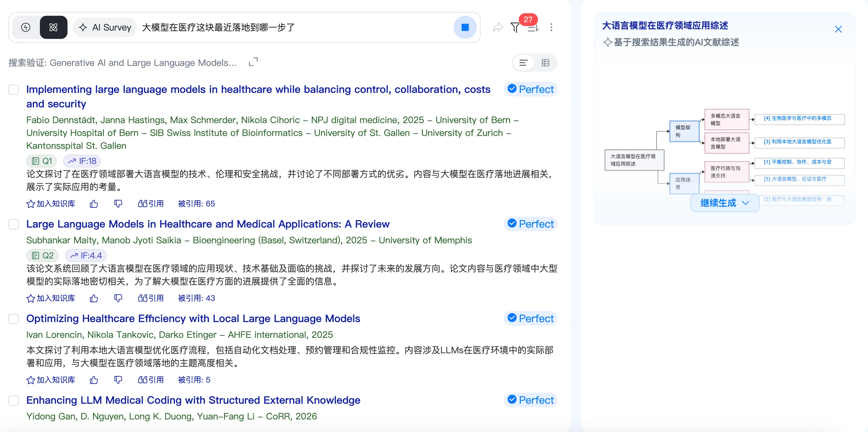
Task: Thumbs down the paper cited 43 times
Action: 118,298
